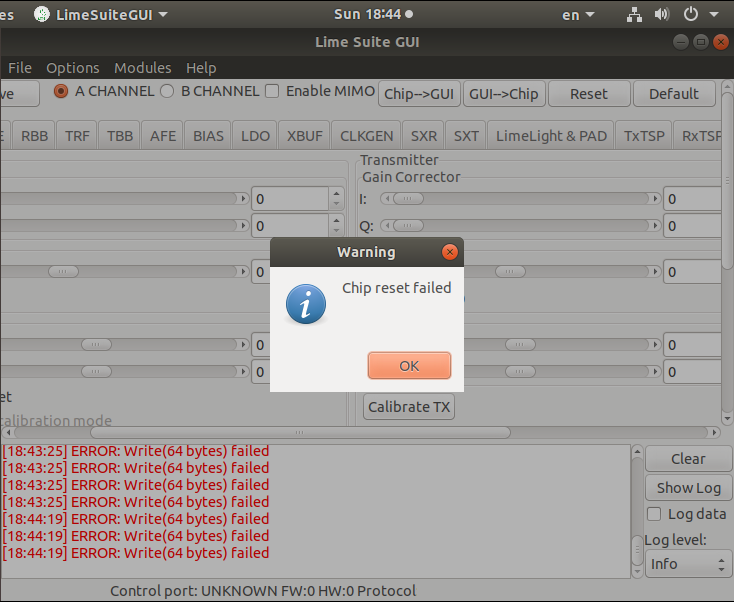734x602 pixels.
Task: Switch to the RBB tab
Action: (34, 136)
